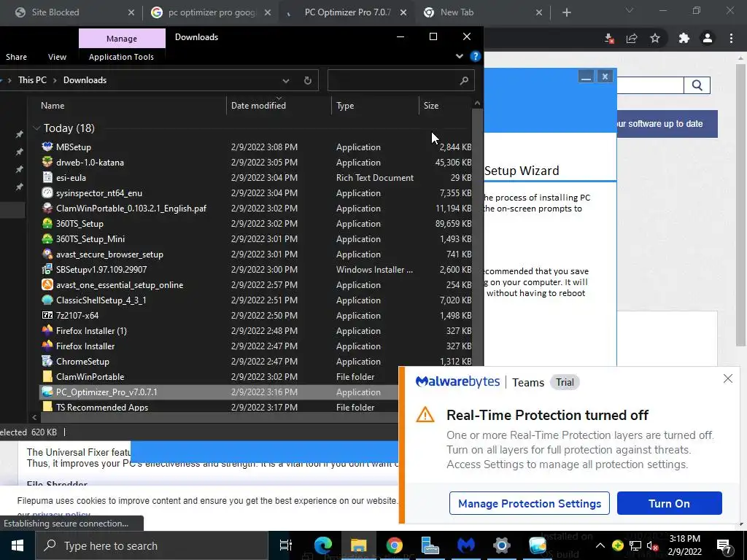Viewport: 747px width, 560px height.
Task: Switch to the New Tab browser tab
Action: [x=481, y=12]
